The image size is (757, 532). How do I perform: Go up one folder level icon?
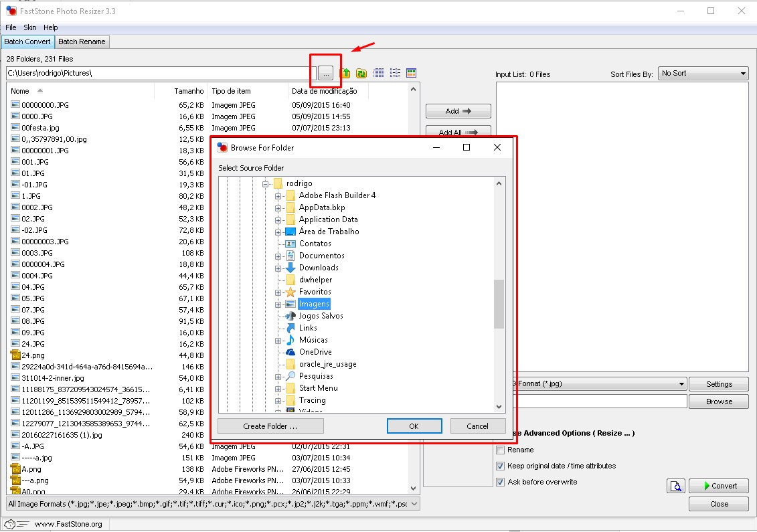tap(345, 73)
